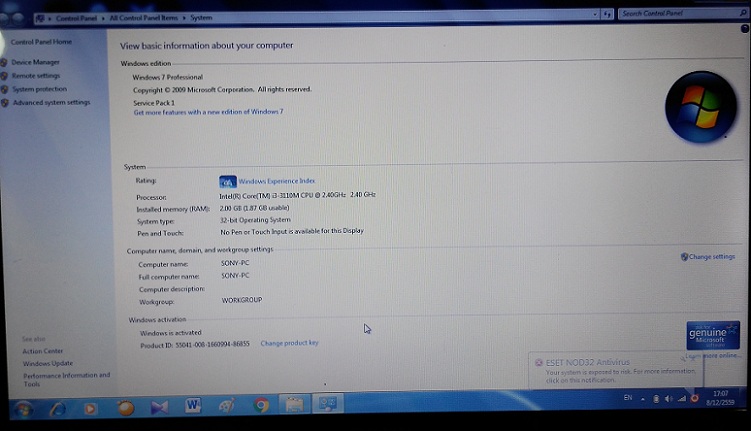Open the taskbar clock showing 17:07
The height and width of the screenshot is (431, 751).
[720, 397]
